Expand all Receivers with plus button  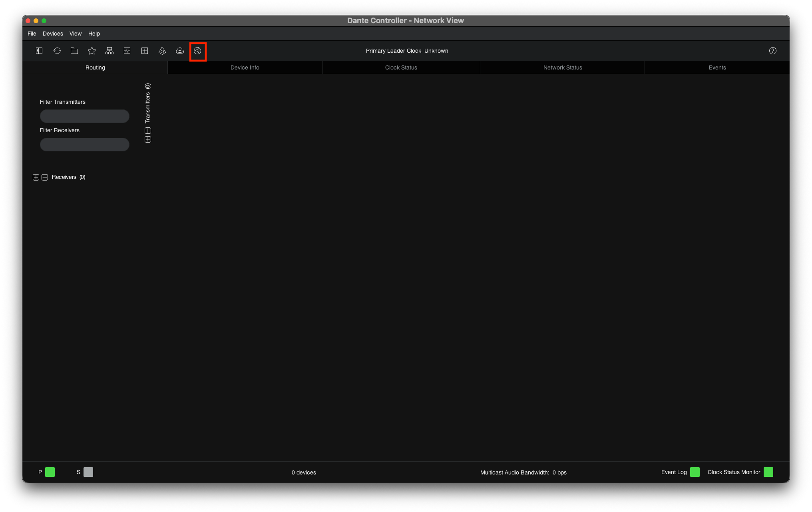click(x=36, y=177)
